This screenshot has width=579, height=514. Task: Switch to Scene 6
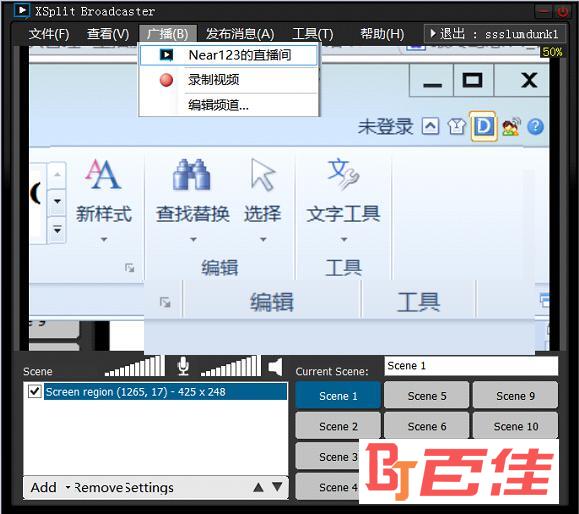pos(427,426)
